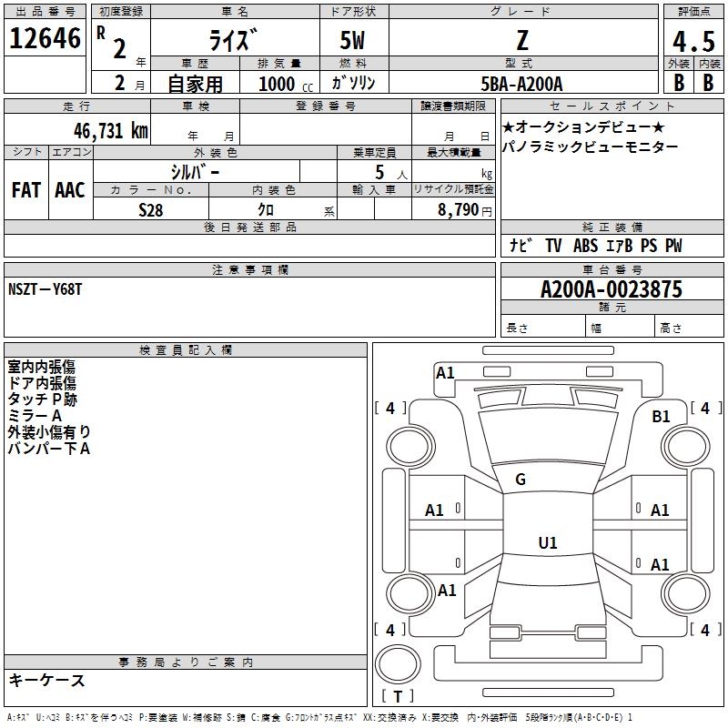This screenshot has width=728, height=728.
Task: Click the 登録番号 header label
Action: click(326, 106)
